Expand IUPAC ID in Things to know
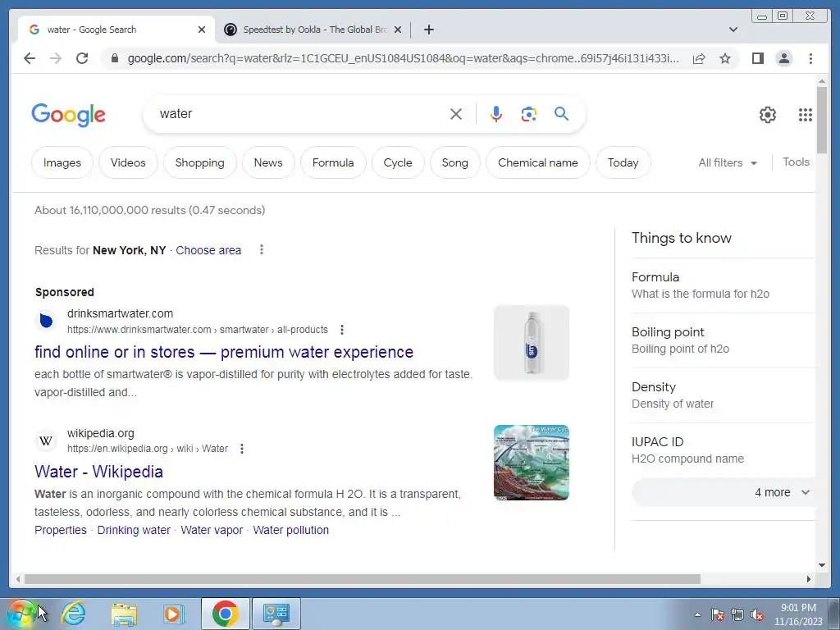 point(724,450)
